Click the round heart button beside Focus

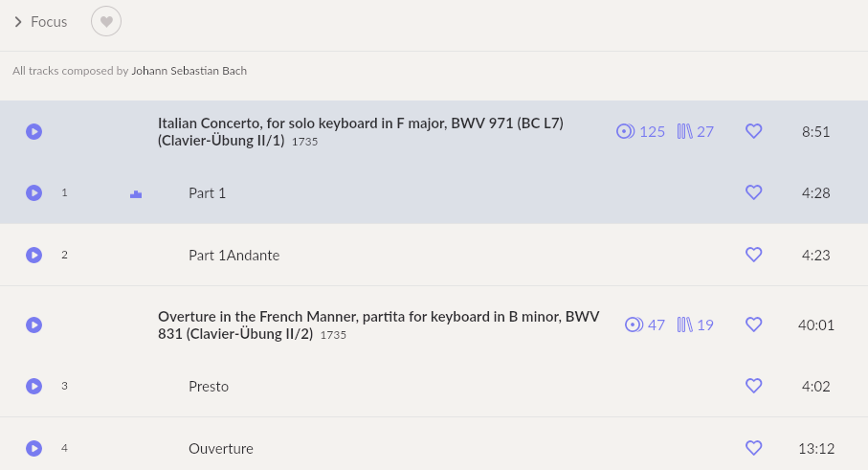(106, 22)
